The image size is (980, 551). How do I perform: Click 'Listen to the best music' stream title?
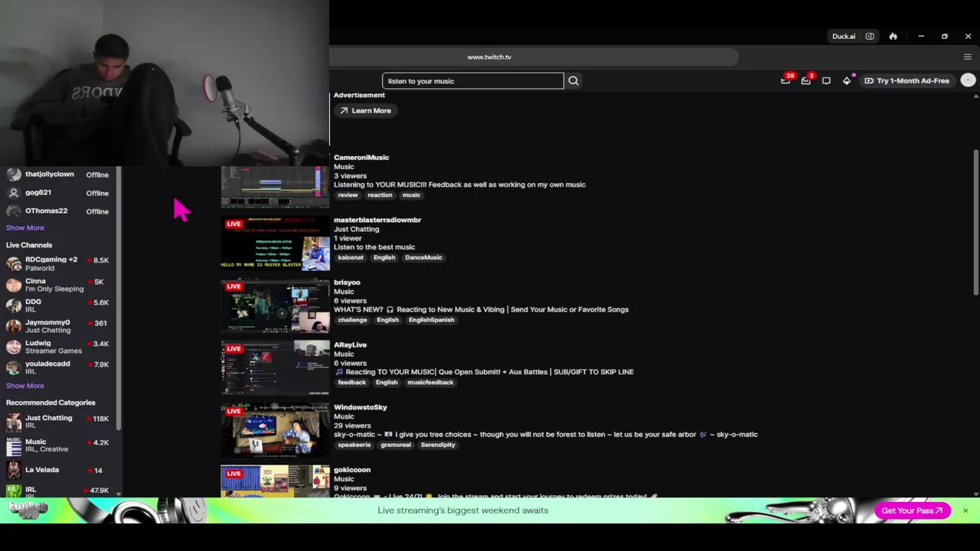click(x=374, y=247)
